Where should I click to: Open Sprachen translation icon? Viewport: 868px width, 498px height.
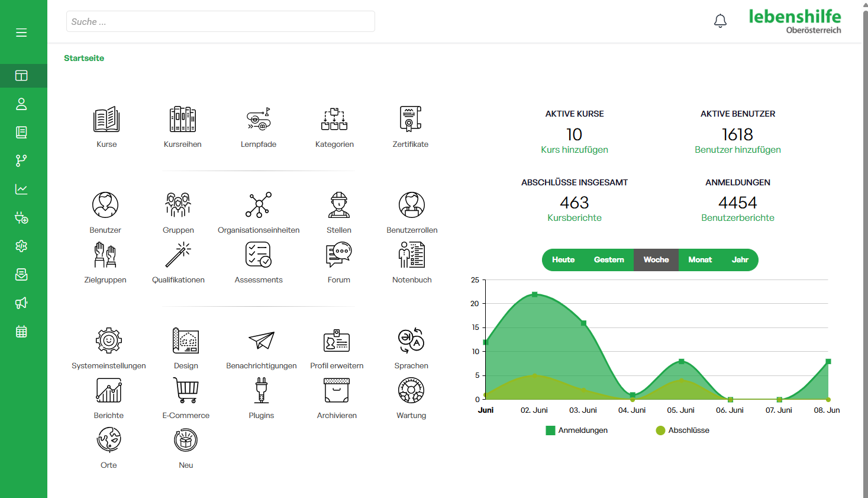[x=411, y=340]
